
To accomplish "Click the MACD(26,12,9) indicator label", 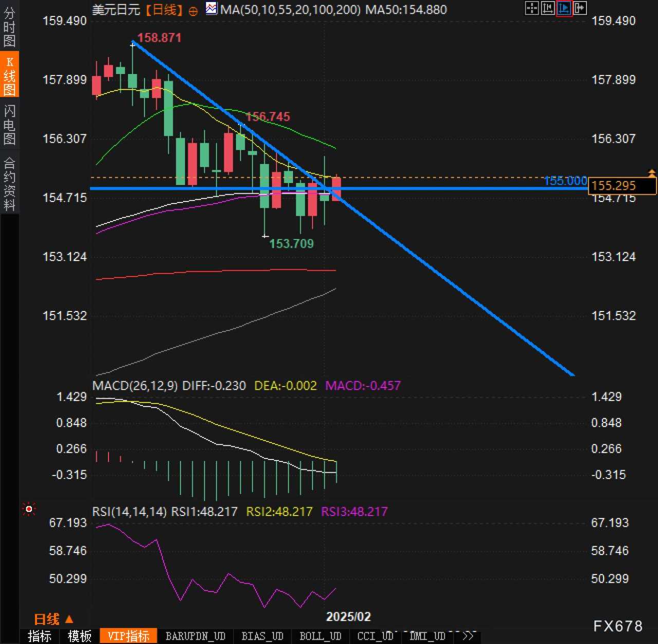I will click(x=135, y=385).
